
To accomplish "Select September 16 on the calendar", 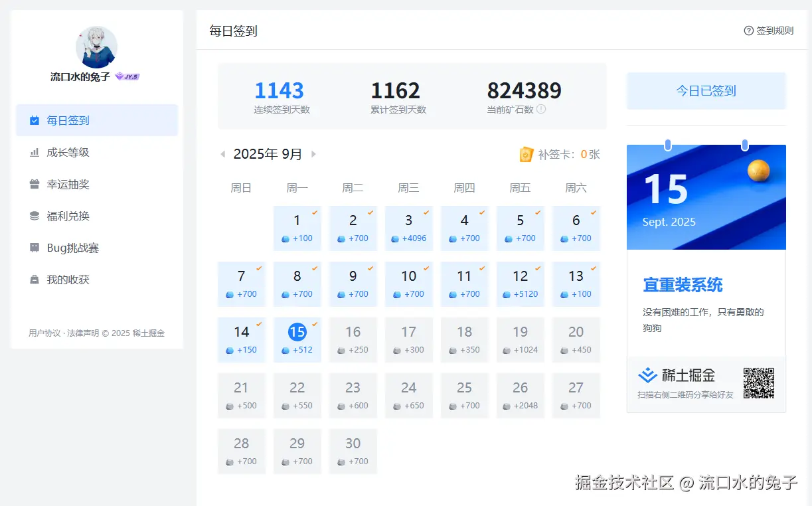I will [353, 340].
